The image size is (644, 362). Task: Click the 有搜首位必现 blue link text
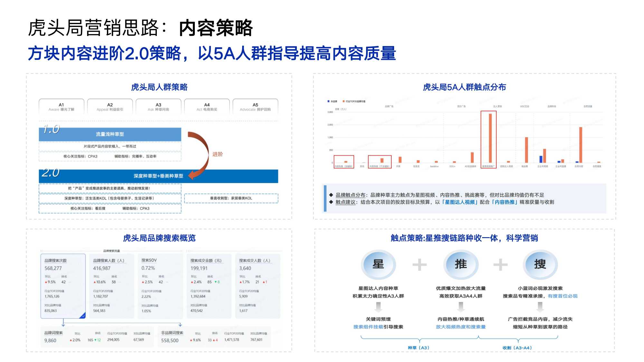click(563, 296)
